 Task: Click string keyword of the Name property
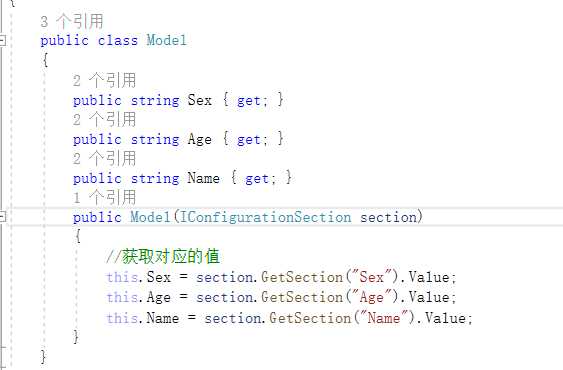point(155,178)
